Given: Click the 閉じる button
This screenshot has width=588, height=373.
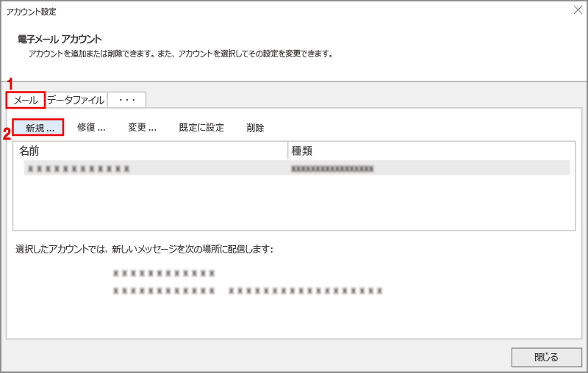Looking at the screenshot, I should 546,358.
